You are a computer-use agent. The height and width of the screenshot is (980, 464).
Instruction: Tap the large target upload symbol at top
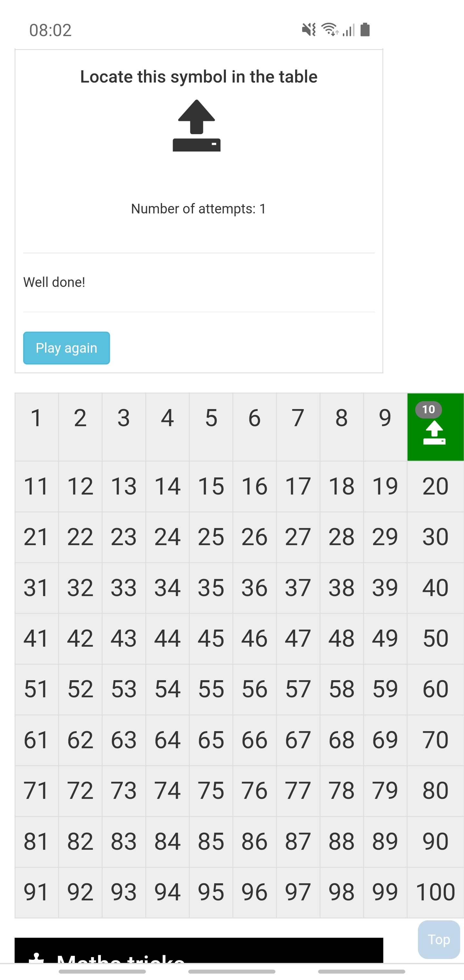click(197, 125)
